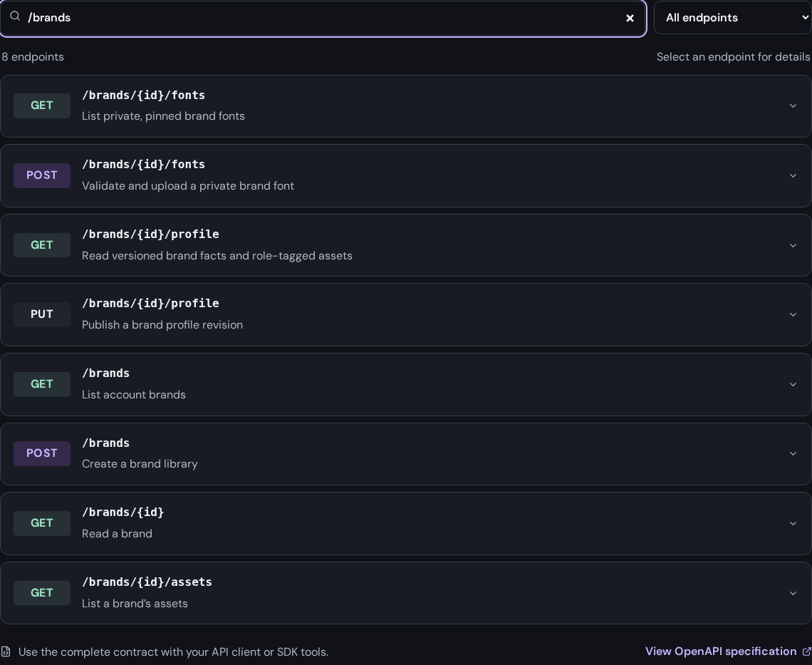Screen dimensions: 812x665
Task: Click POST badge for upload brand font
Action: (x=42, y=175)
